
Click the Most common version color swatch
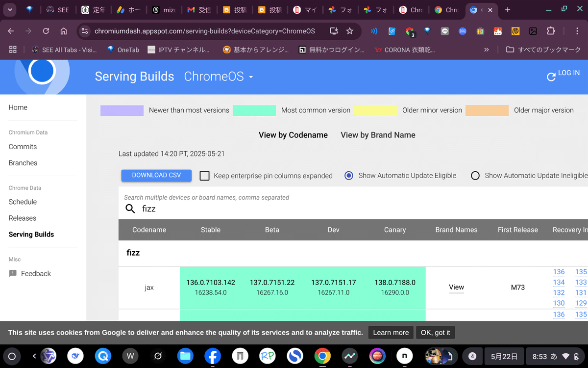[x=254, y=110]
